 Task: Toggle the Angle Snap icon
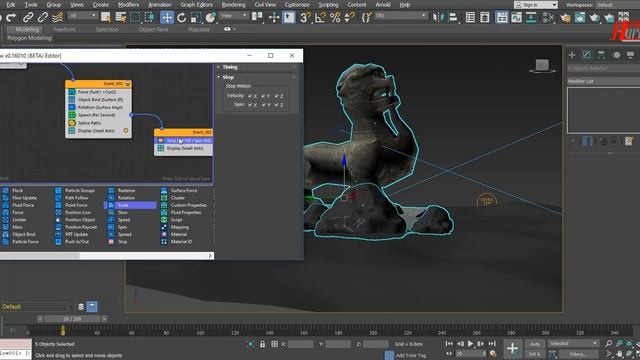(320, 18)
